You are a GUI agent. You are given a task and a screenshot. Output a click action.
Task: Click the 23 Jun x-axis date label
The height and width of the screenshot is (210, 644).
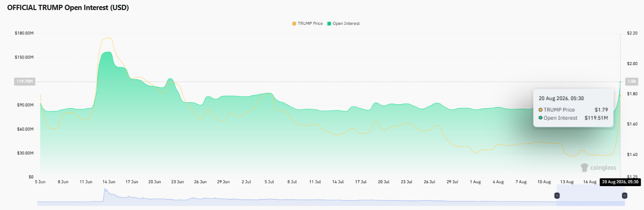(178, 182)
